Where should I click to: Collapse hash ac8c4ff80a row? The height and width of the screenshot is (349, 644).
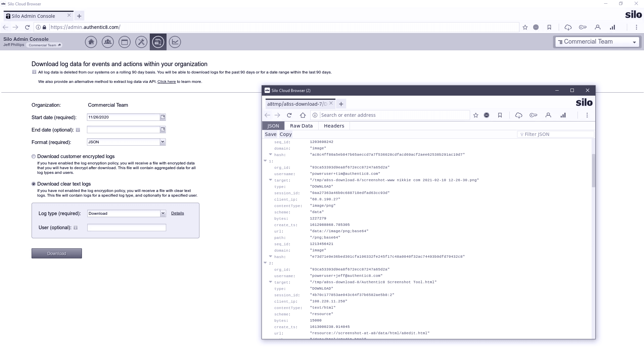coord(270,155)
